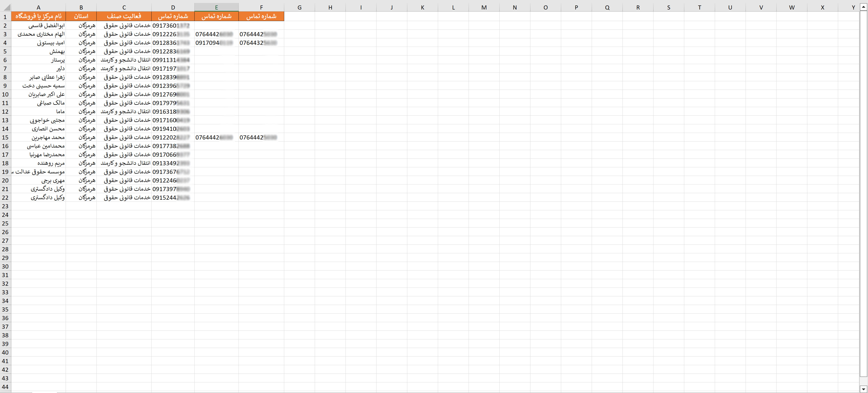Select cell 'سمیه حسینی دخت'
The width and height of the screenshot is (868, 393).
click(38, 86)
